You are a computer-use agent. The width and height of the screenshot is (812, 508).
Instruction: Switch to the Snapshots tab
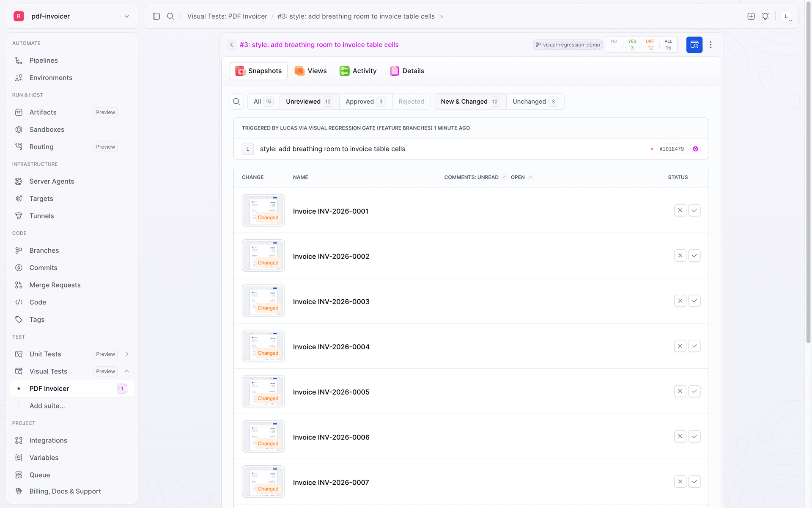(x=258, y=71)
